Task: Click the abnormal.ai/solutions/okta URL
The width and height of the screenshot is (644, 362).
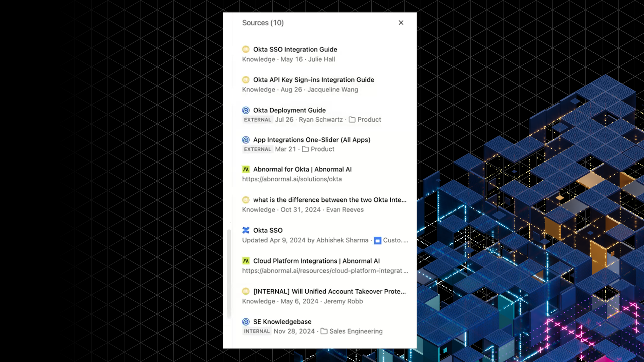Action: coord(292,179)
